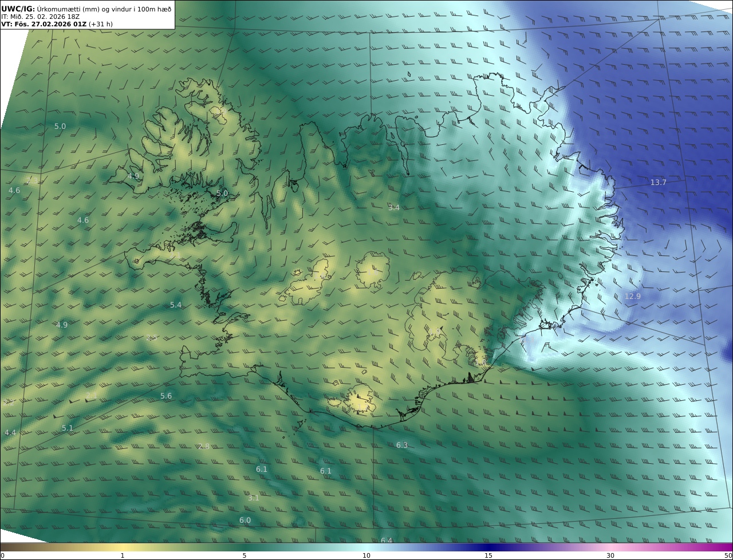Click the colorbar tick label 0
The image size is (733, 560).
click(x=2, y=555)
